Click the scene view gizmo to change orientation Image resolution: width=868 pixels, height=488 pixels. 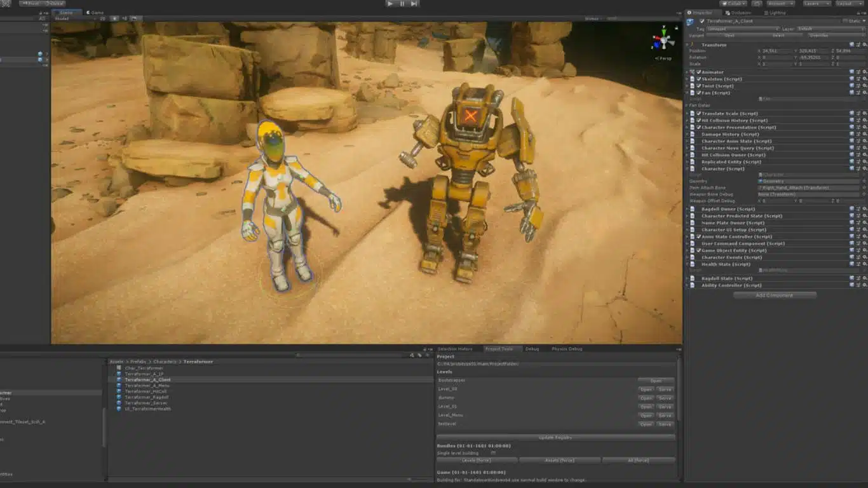click(663, 39)
